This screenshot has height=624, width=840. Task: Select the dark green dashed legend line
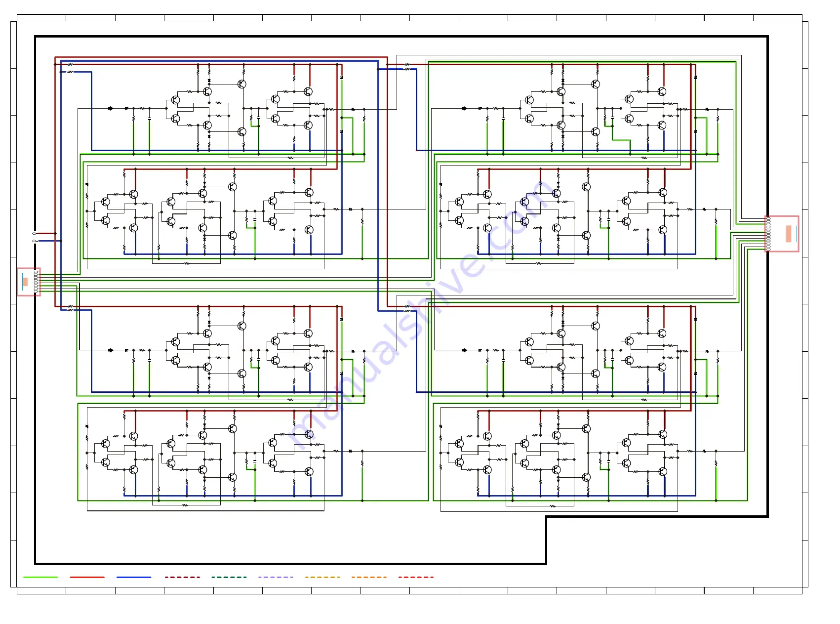click(229, 577)
